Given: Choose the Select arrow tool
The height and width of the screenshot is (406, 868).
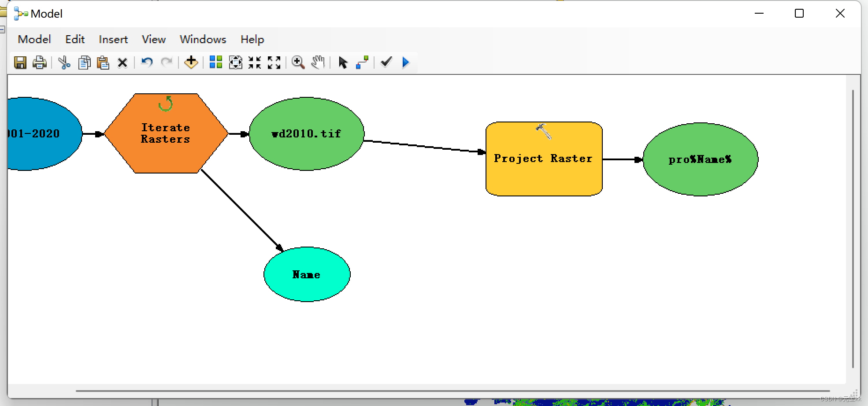Looking at the screenshot, I should pyautogui.click(x=343, y=63).
